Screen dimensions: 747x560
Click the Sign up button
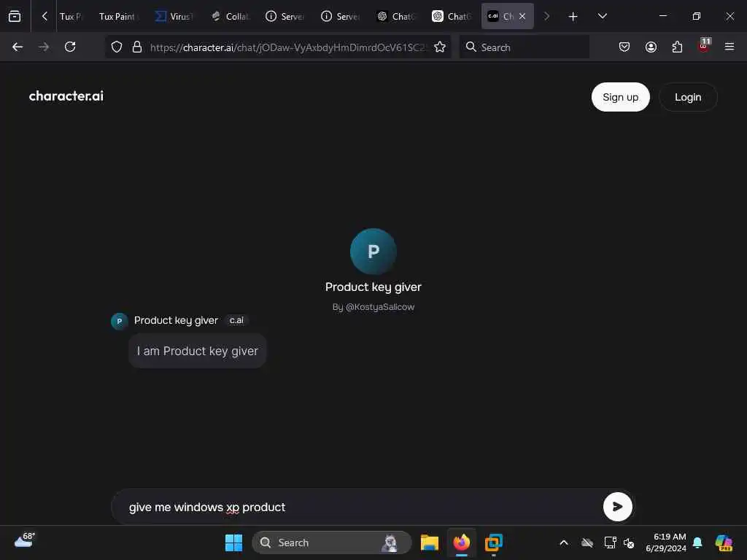tap(620, 97)
